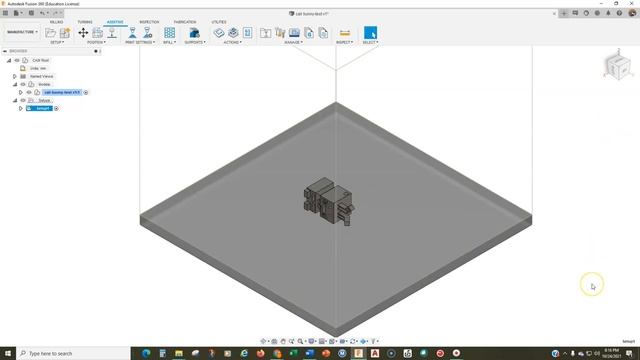Expand the Setup dropdown label
Screen dimensions: 640x360
tap(57, 42)
